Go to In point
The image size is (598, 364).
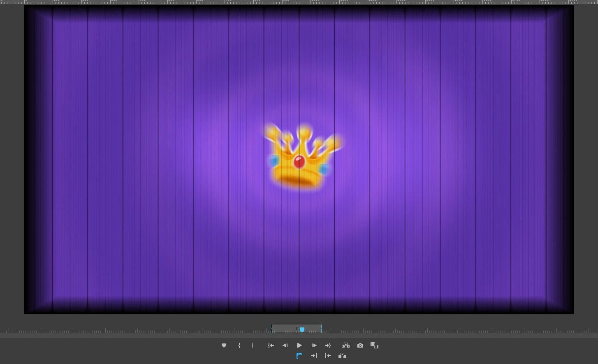271,346
